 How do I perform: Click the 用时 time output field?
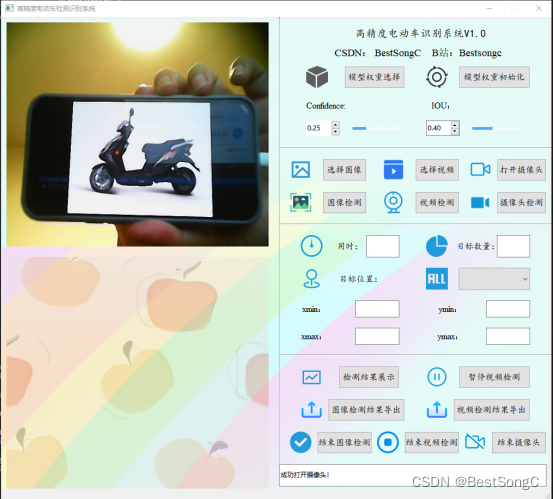[383, 246]
